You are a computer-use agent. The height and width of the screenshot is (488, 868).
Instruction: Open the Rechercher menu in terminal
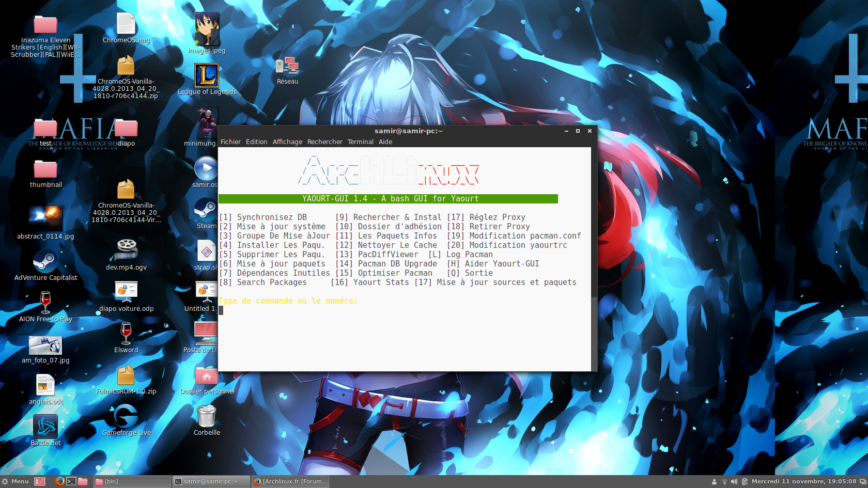pyautogui.click(x=325, y=142)
